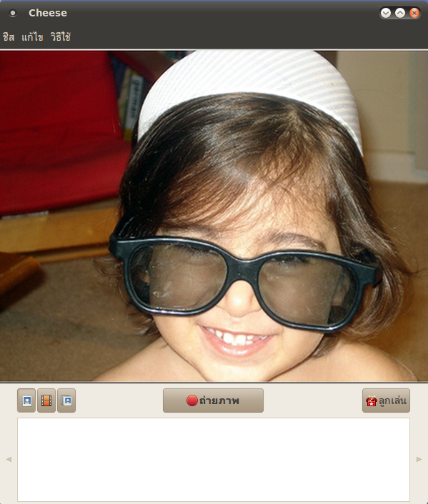The image size is (428, 504).
Task: Open the ชีส menu
Action: (x=9, y=37)
